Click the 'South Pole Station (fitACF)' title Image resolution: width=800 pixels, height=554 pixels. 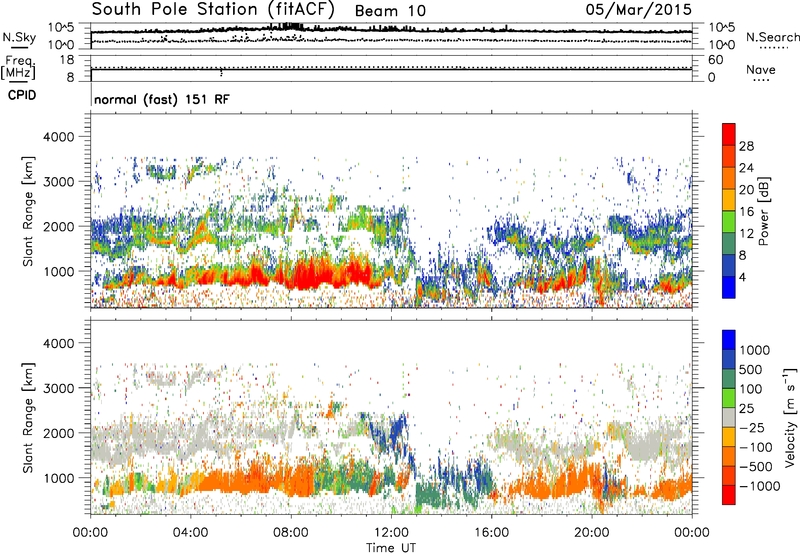213,10
